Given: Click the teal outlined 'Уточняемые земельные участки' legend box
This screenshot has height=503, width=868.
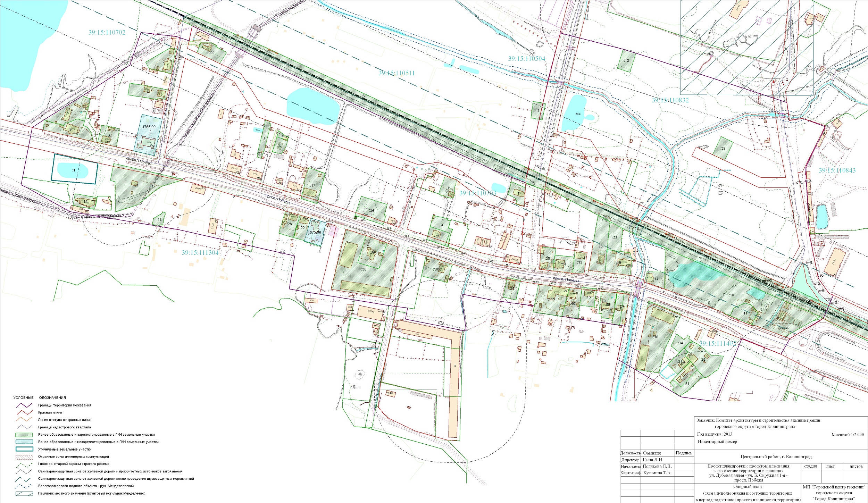Looking at the screenshot, I should coord(24,449).
